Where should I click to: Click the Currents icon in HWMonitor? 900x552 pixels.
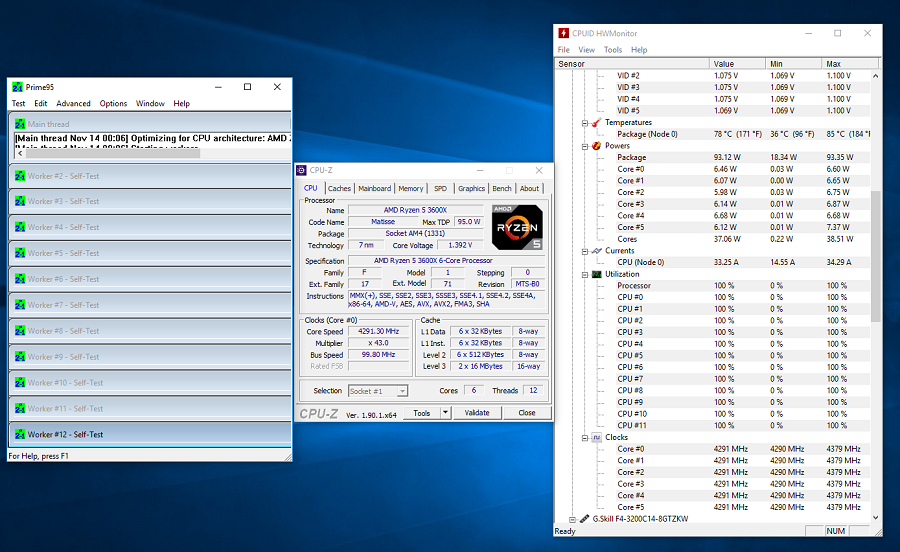596,251
